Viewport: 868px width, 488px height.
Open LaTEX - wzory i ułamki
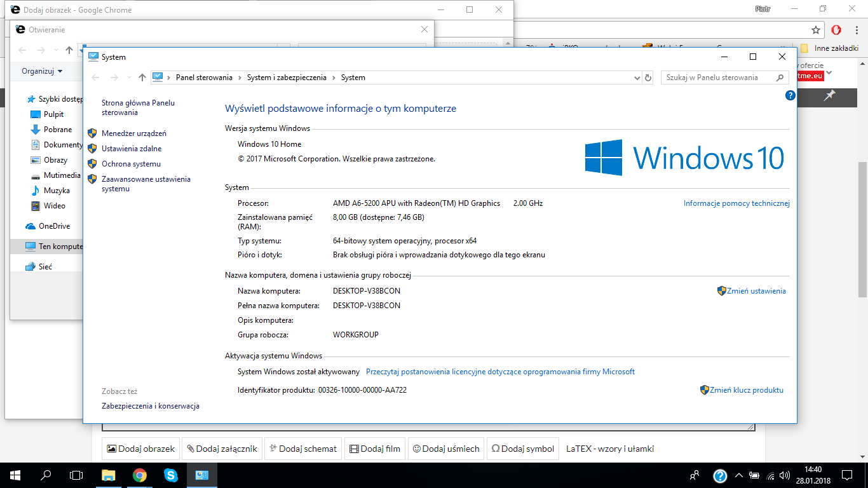click(610, 449)
